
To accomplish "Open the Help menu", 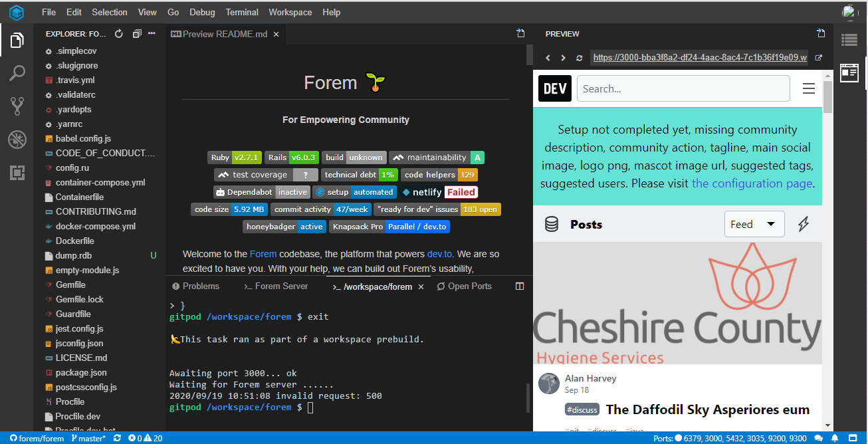I will click(x=331, y=12).
